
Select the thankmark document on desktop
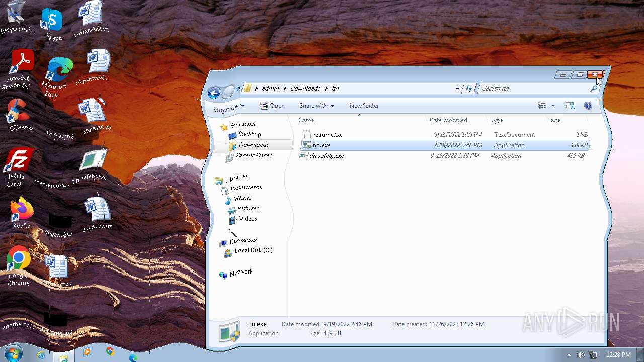tap(95, 66)
